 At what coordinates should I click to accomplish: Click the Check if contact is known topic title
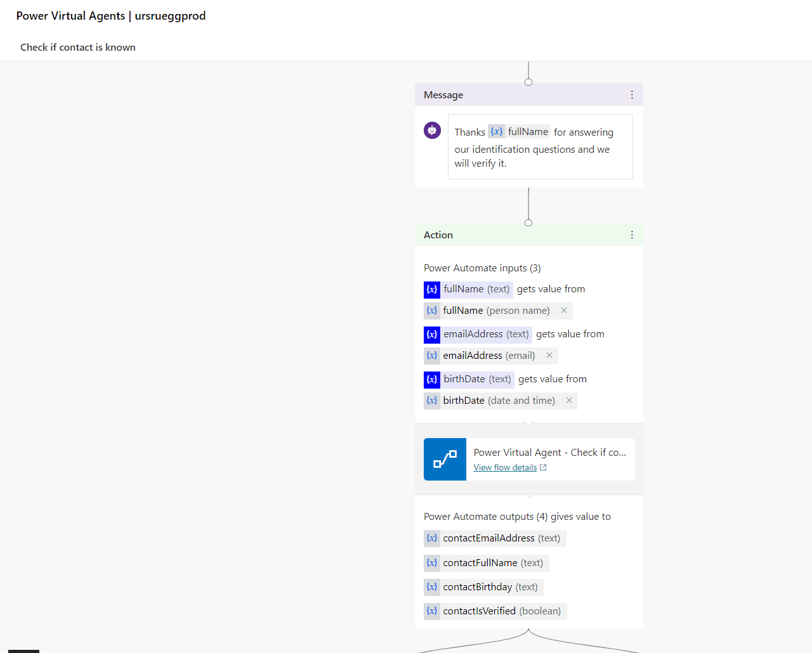(x=78, y=47)
